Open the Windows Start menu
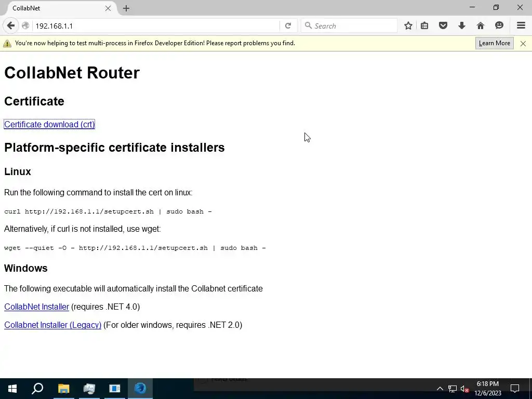The width and height of the screenshot is (532, 399). [12, 389]
